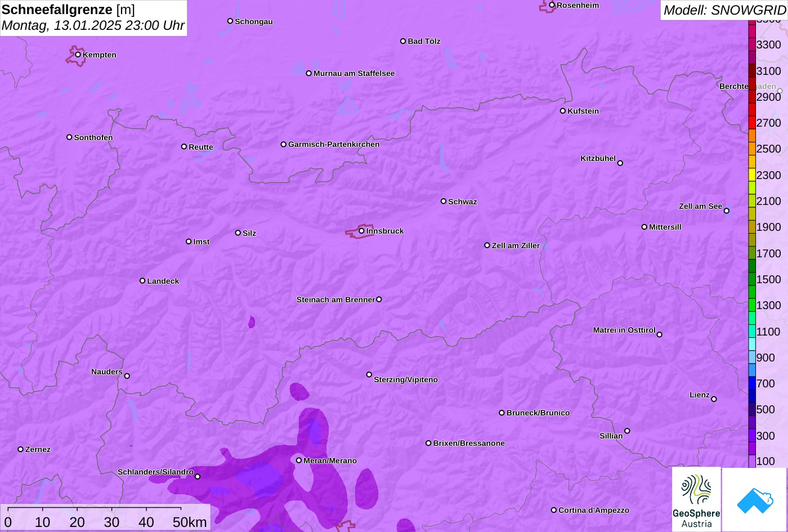Click the Kitzbühel marker dot
Image resolution: width=788 pixels, height=532 pixels.
pos(620,163)
